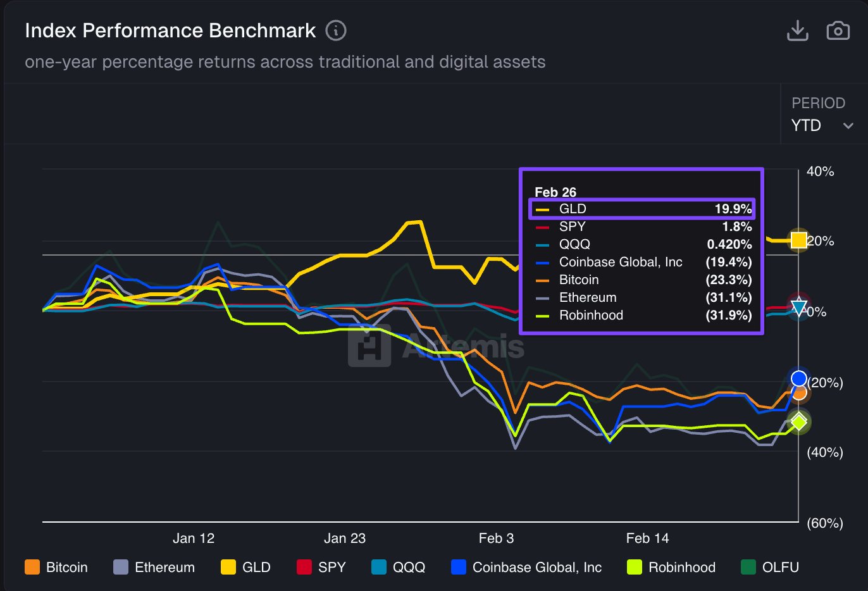Click the info icon beside the chart title
This screenshot has width=868, height=591.
[x=336, y=30]
